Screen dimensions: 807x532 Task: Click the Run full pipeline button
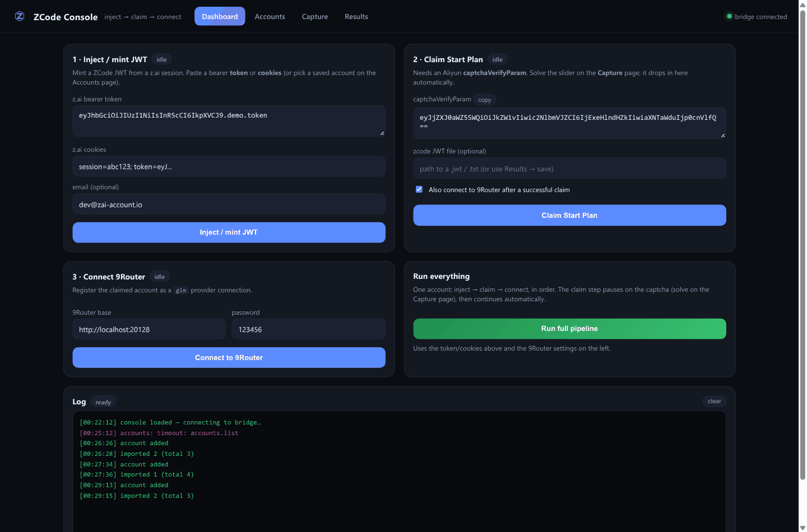569,329
